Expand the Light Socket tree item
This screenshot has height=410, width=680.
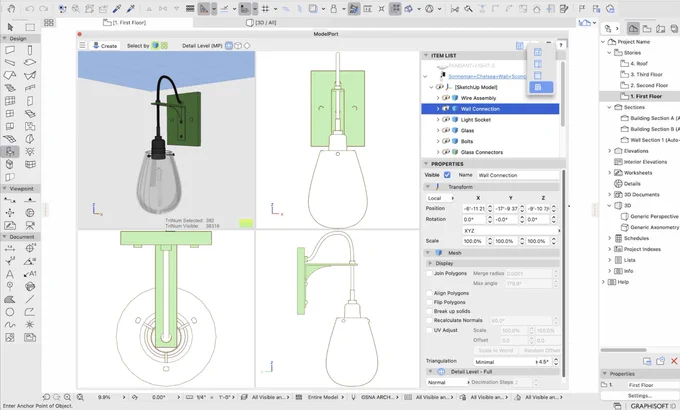pyautogui.click(x=438, y=120)
